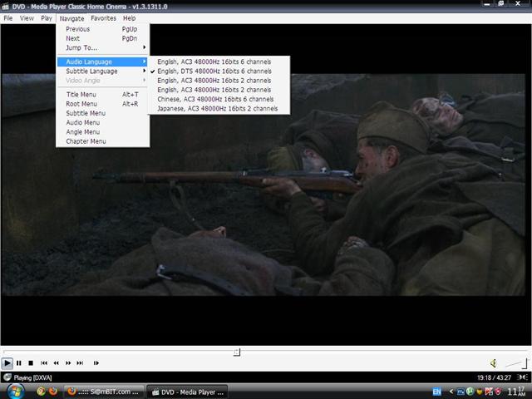This screenshot has height=399, width=532.
Task: Choose Next in the Navigate menu
Action: point(102,38)
